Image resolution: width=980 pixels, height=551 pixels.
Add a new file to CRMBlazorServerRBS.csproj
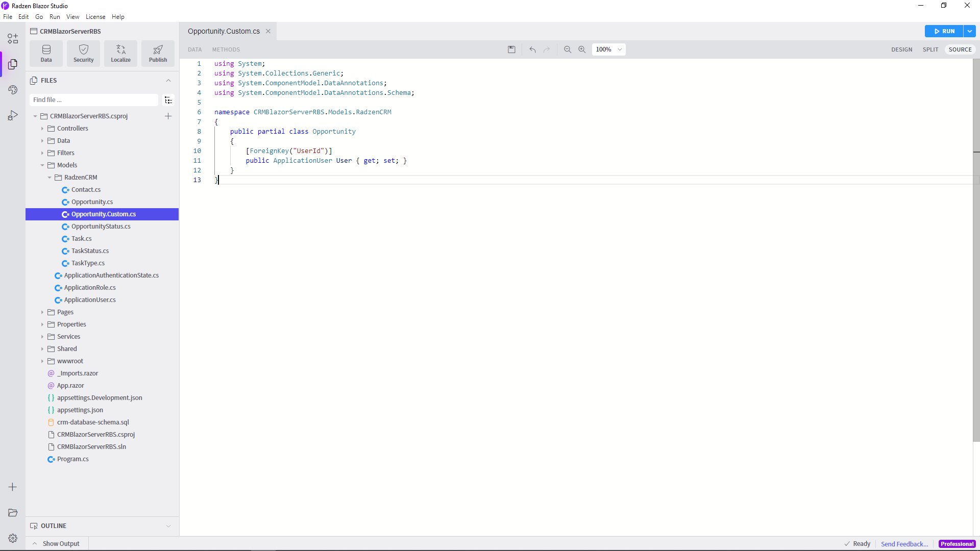[168, 116]
